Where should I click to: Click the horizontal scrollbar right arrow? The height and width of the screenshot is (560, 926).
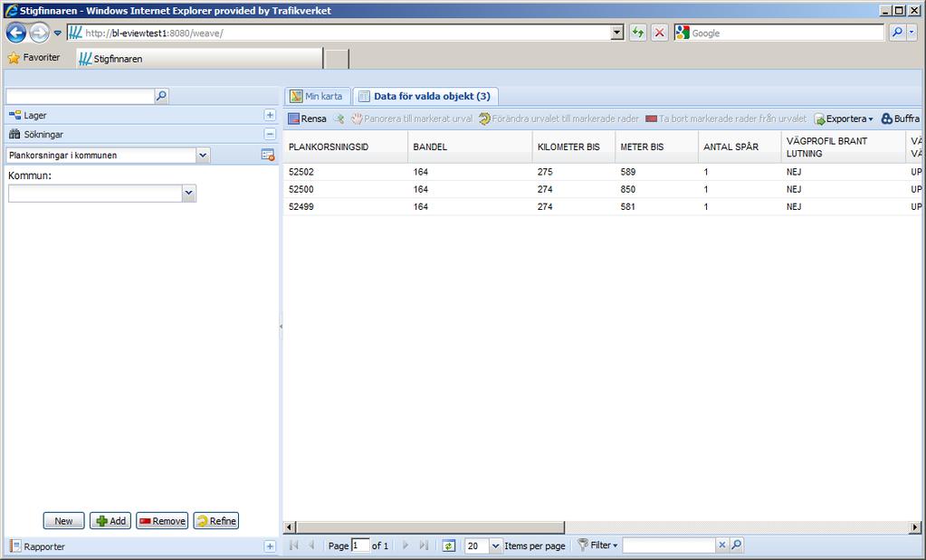(915, 527)
